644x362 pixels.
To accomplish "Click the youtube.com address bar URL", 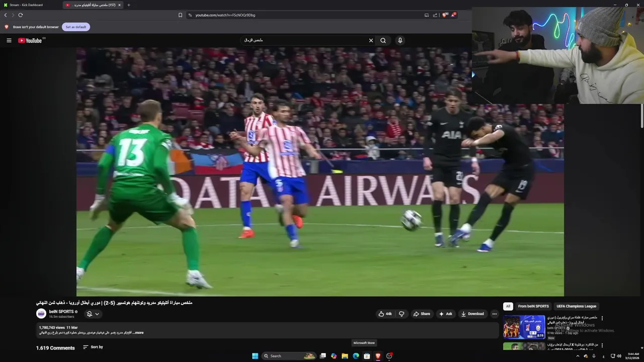I will tap(225, 15).
